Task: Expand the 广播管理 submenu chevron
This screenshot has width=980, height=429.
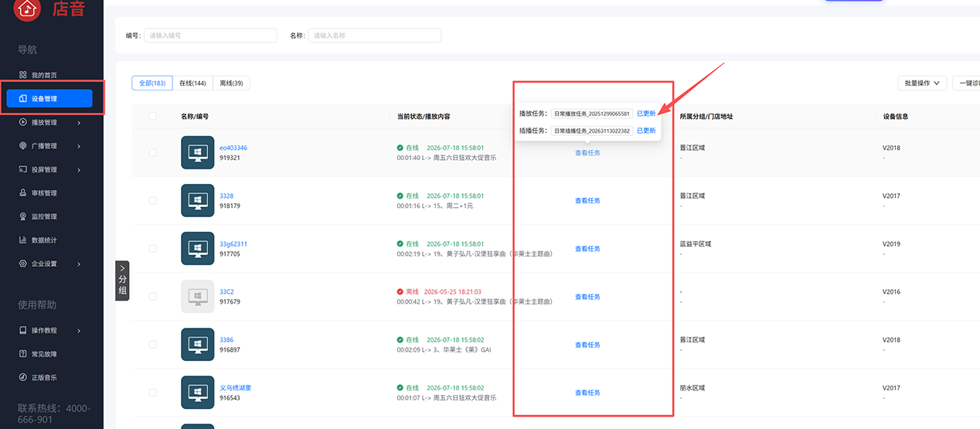Action: click(79, 146)
